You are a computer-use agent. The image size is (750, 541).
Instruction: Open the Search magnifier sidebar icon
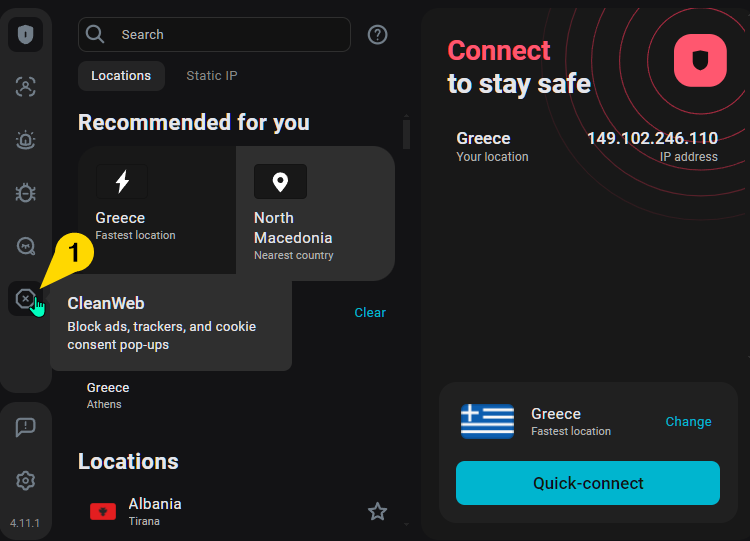pyautogui.click(x=25, y=246)
